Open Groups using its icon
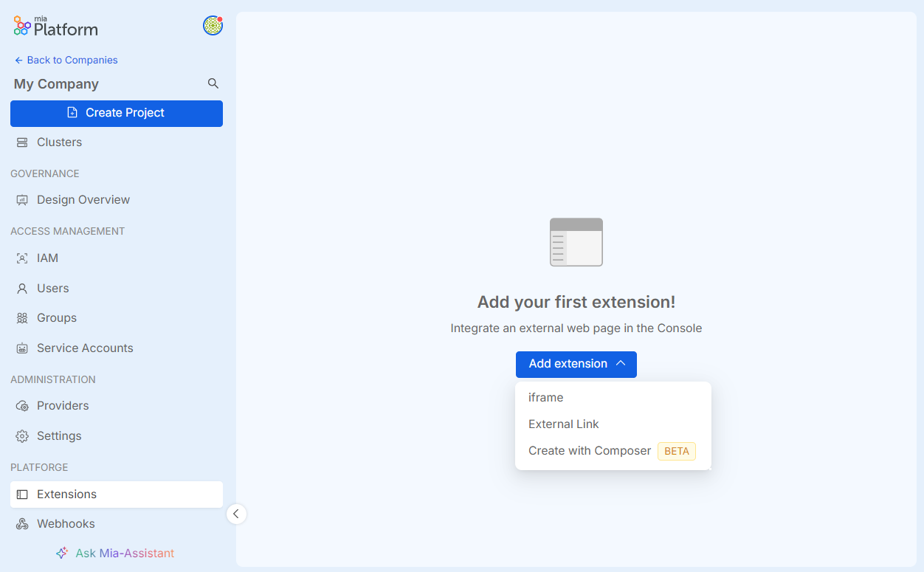 (x=22, y=317)
